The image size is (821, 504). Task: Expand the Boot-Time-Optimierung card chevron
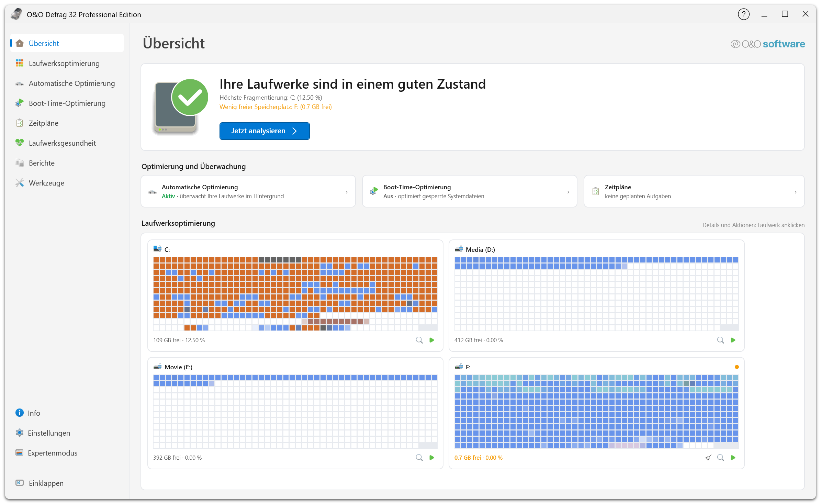click(568, 192)
